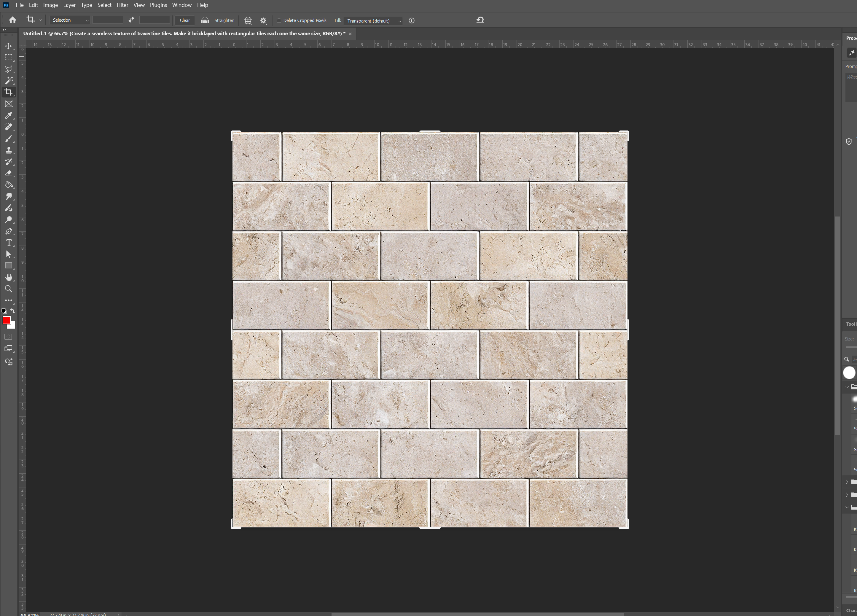Click the red foreground color swatch
This screenshot has height=616, width=857.
[x=6, y=320]
